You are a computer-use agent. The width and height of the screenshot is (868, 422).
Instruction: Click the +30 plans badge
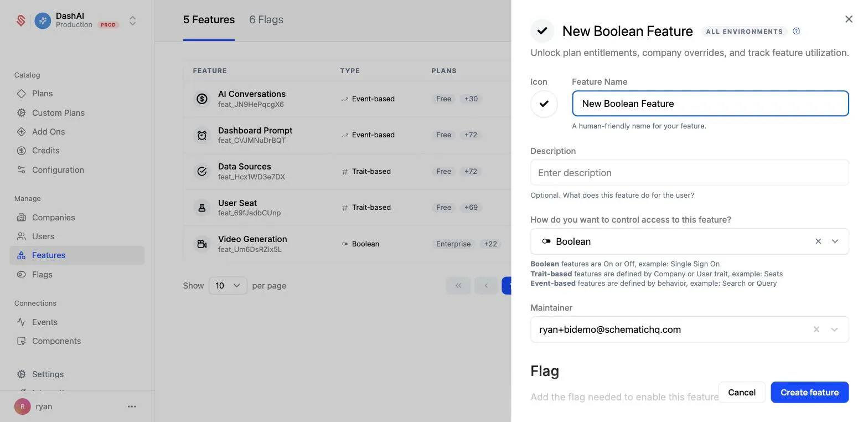point(471,99)
